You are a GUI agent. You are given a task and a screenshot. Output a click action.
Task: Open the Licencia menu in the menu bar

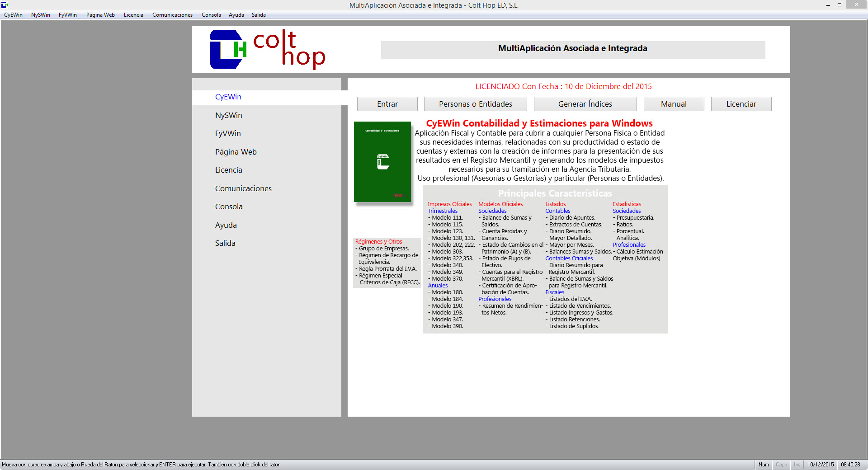coord(133,15)
